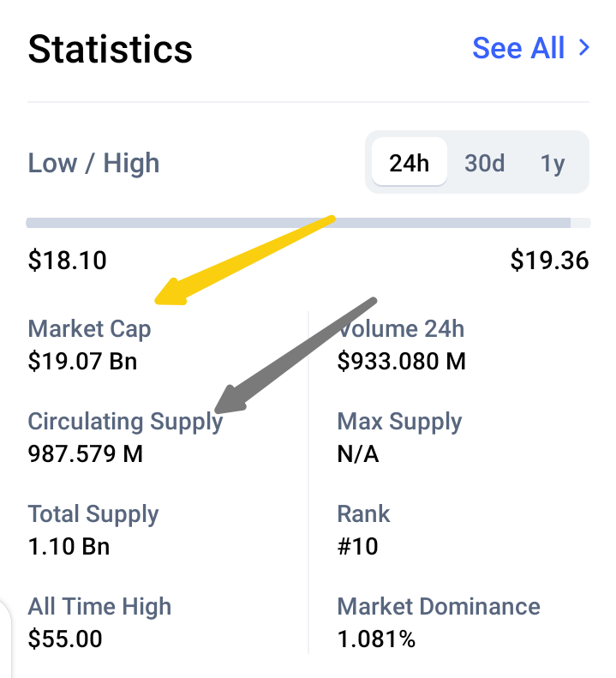Click the Volume 24h label
The image size is (616, 678).
click(401, 328)
